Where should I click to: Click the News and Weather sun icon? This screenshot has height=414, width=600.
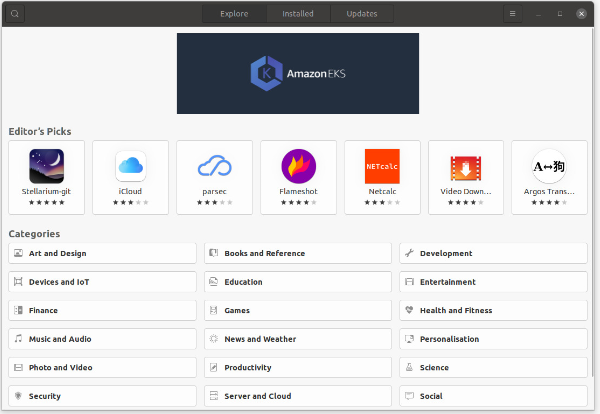214,339
